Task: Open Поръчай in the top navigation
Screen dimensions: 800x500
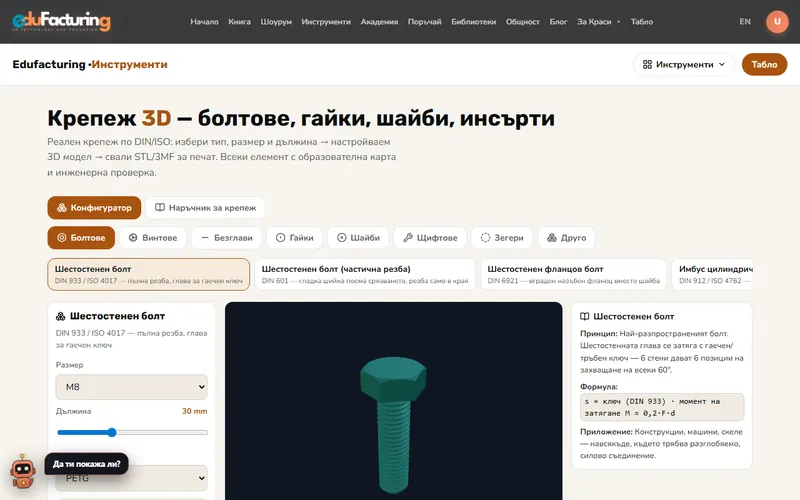Action: click(424, 22)
